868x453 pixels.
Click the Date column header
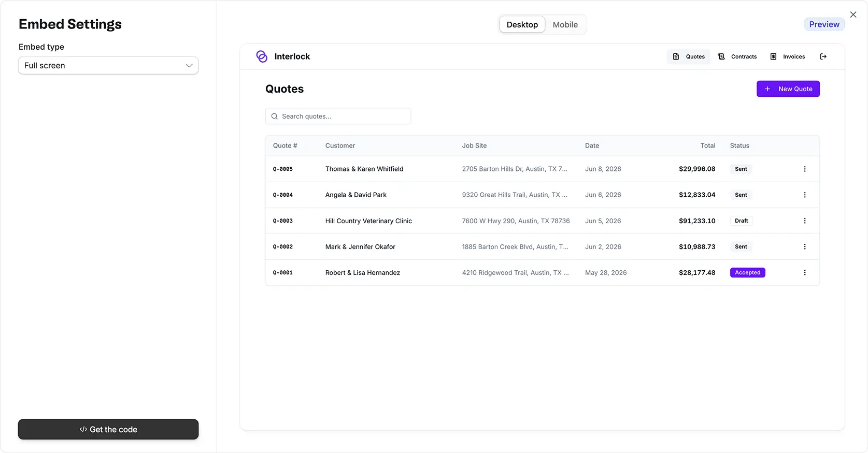592,145
